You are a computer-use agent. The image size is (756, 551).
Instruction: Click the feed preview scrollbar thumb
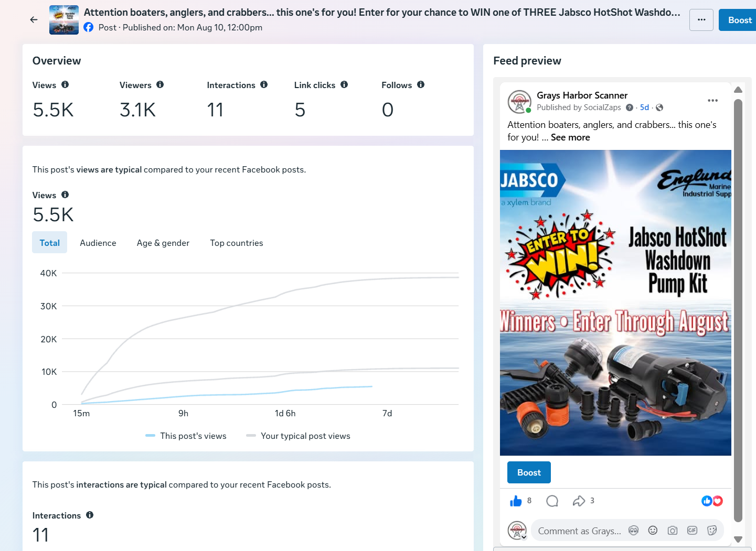click(738, 310)
